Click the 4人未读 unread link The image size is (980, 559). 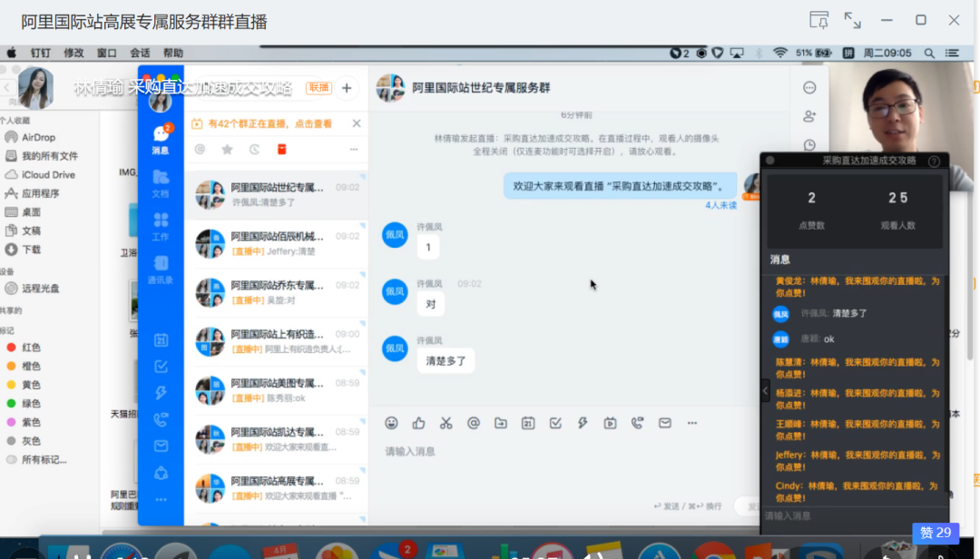click(x=720, y=205)
